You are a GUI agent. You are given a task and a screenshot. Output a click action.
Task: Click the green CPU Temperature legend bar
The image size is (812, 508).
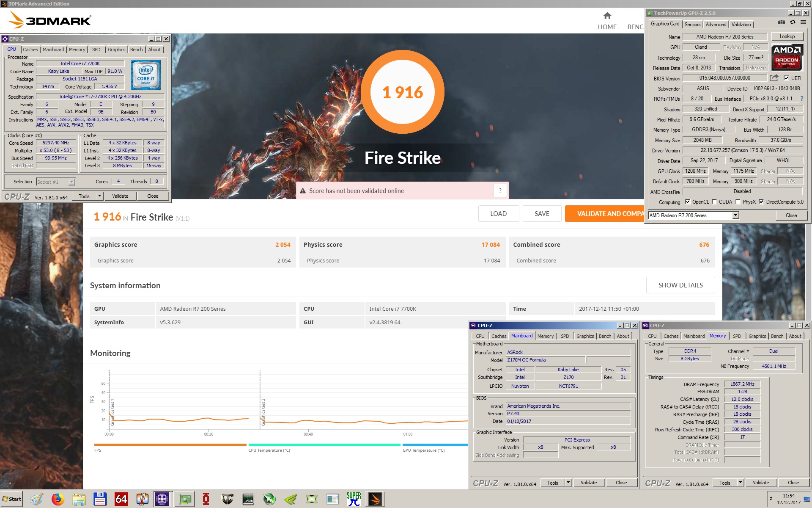point(324,444)
